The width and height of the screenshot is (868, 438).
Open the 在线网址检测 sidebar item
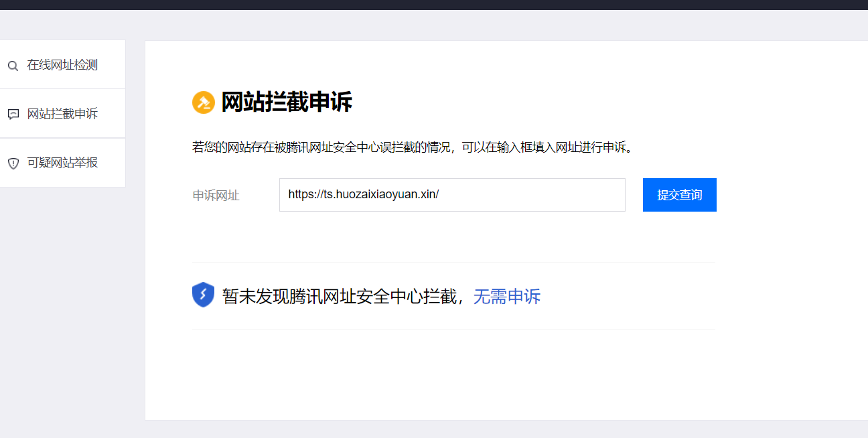coord(62,65)
